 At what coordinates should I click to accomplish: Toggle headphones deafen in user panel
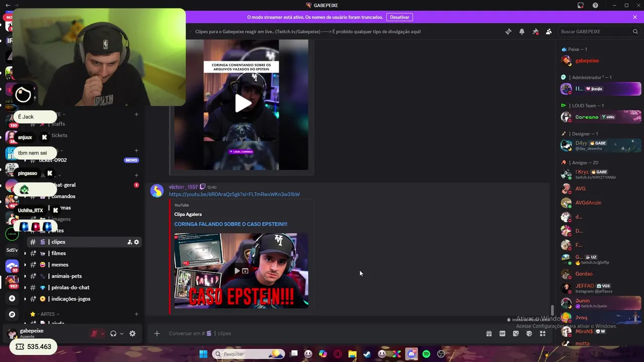click(x=113, y=333)
